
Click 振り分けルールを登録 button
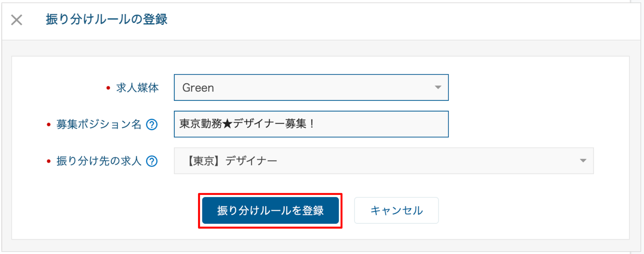[x=270, y=210]
